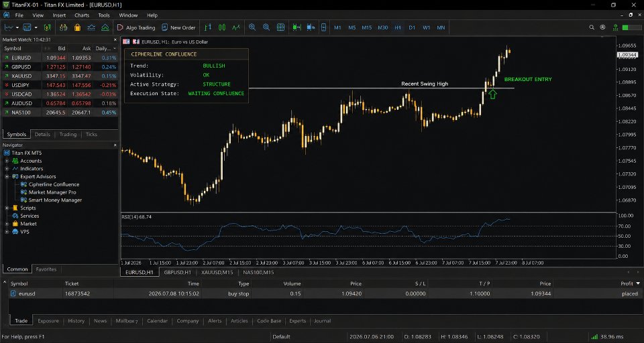Open search with the magnifier icon at top right

(592, 27)
